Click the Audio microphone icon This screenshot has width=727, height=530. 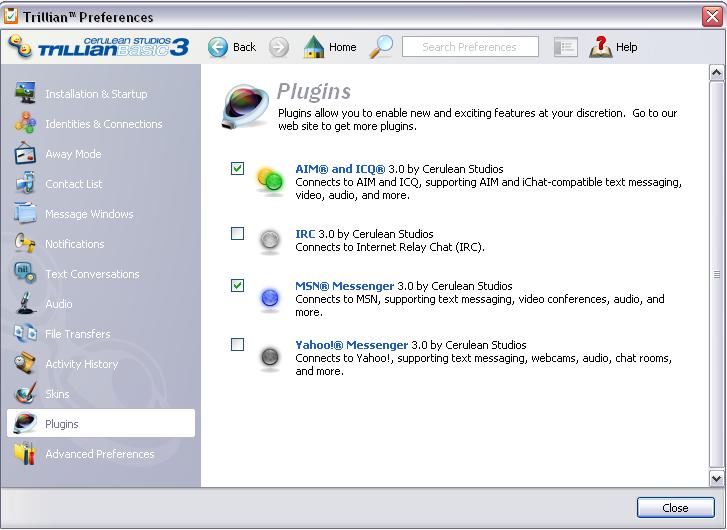(25, 303)
